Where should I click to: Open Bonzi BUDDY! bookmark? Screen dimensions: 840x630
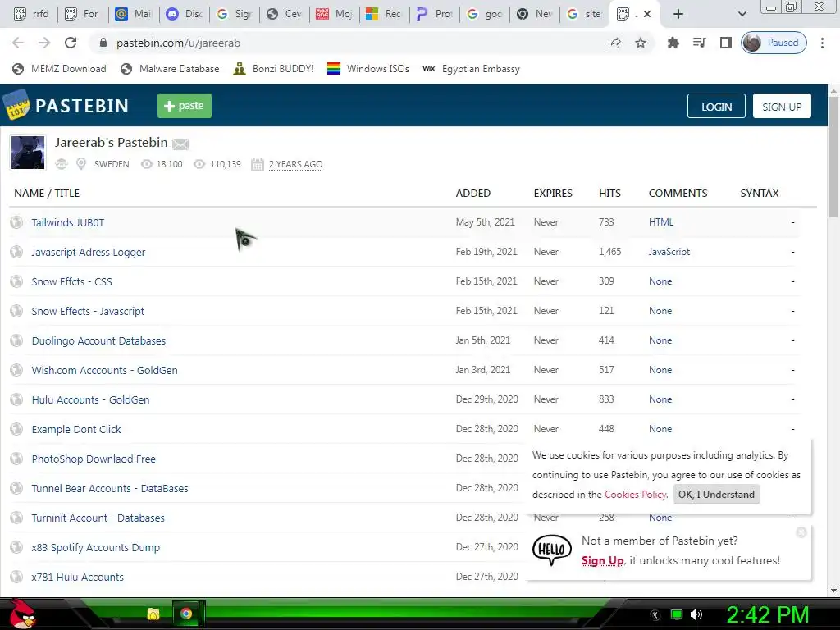pyautogui.click(x=273, y=69)
